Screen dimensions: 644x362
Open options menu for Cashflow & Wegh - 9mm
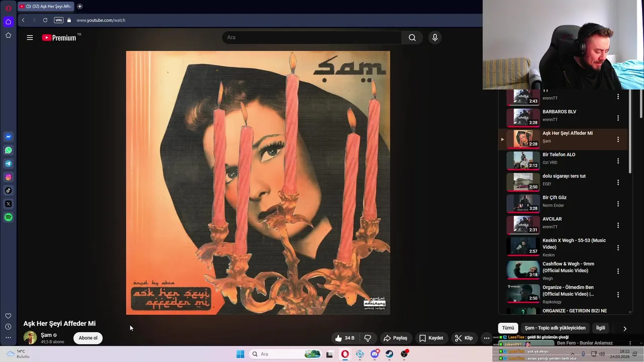618,271
